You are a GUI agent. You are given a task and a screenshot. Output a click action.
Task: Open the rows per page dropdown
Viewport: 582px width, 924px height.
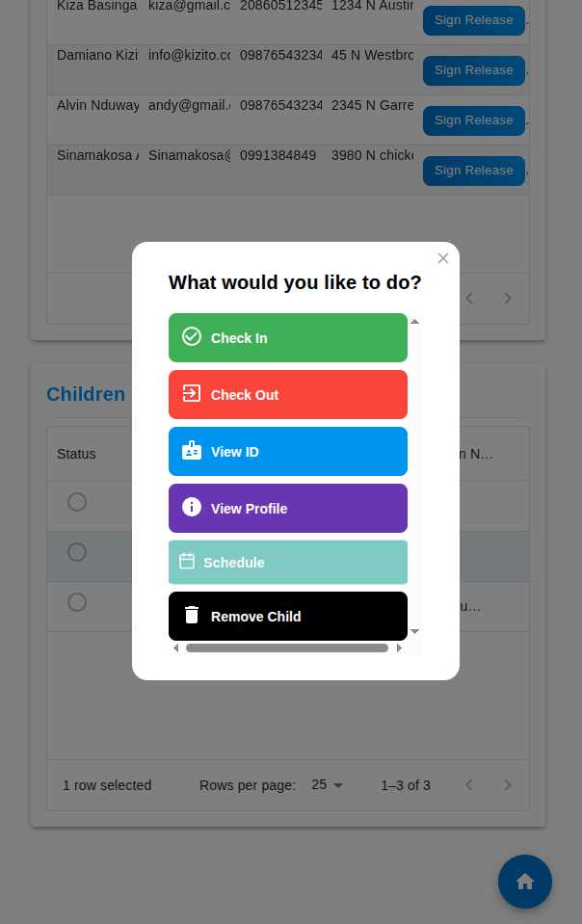coord(328,785)
